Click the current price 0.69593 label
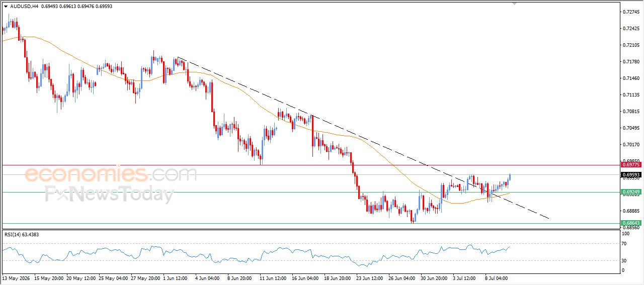Image resolution: width=644 pixels, height=285 pixels. [631, 175]
